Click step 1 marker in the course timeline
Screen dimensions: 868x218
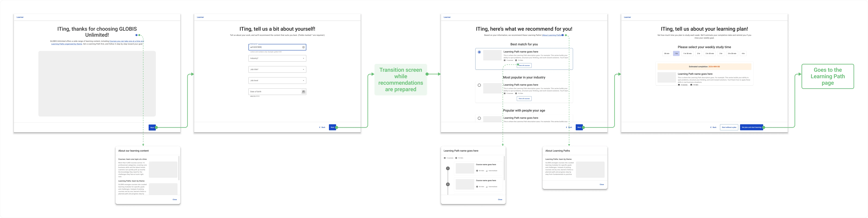coord(448,168)
